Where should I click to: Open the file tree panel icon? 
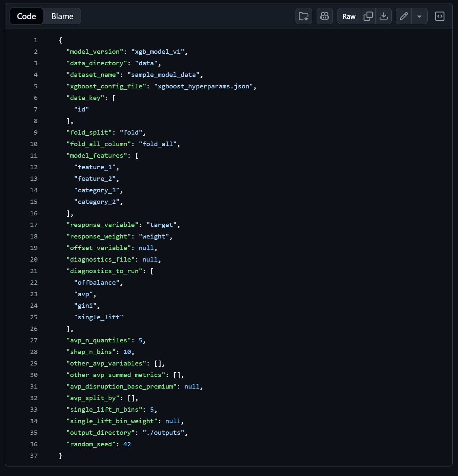click(x=303, y=16)
